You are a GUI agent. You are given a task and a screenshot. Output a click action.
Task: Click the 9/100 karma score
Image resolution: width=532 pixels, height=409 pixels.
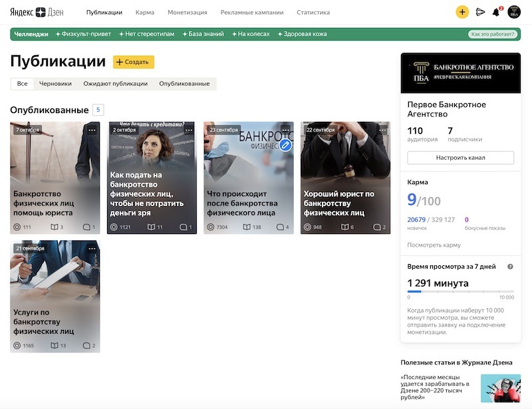pos(424,200)
